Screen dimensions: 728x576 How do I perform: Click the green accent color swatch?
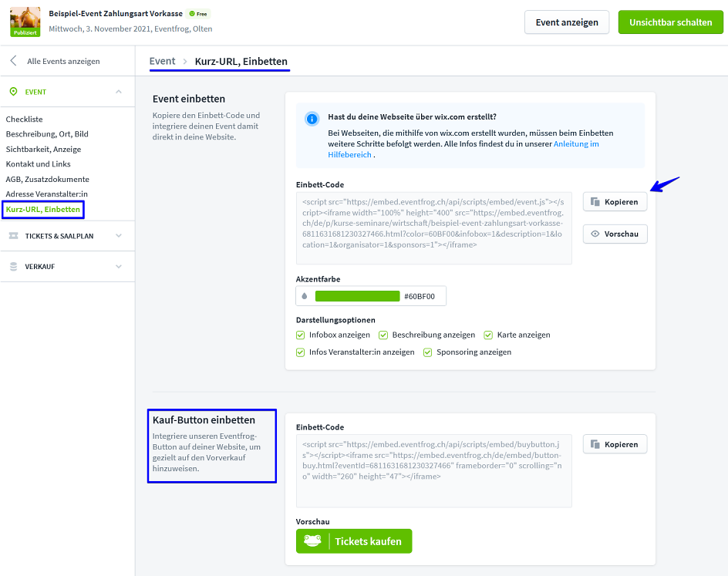[x=357, y=296]
